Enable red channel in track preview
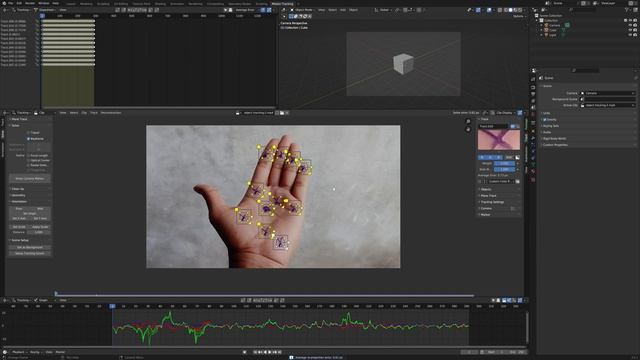640x360 pixels. [x=482, y=157]
